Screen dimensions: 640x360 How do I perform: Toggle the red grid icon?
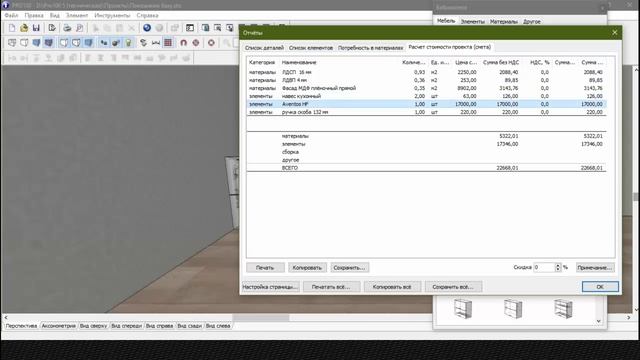coord(168,42)
